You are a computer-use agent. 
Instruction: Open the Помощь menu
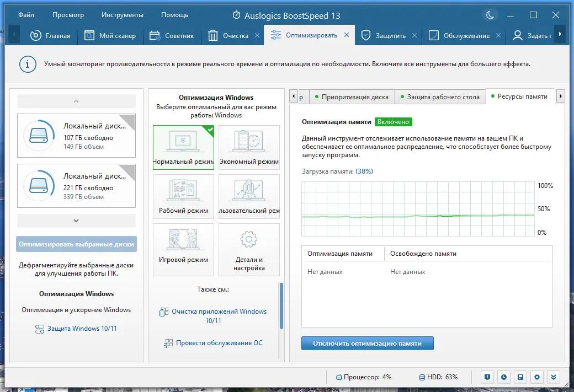(x=174, y=15)
